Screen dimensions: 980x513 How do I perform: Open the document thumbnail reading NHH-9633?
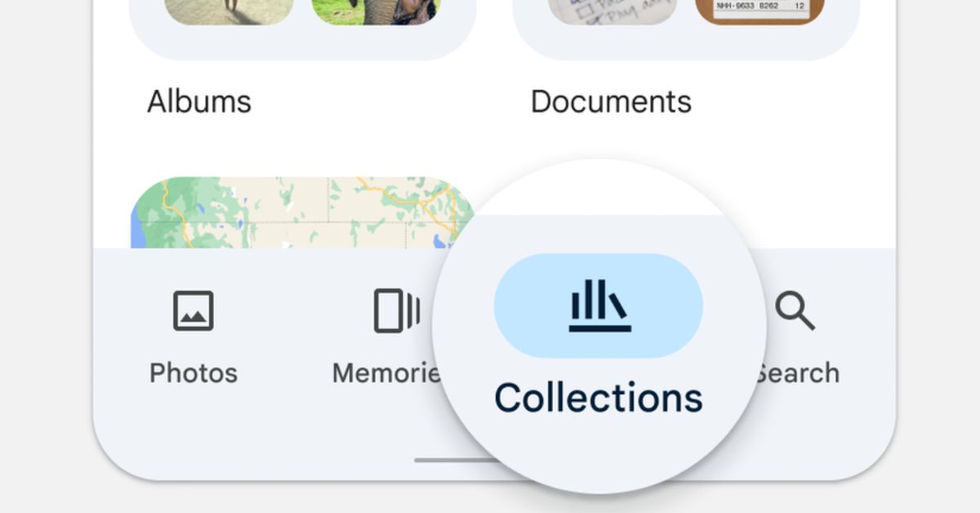pos(760,11)
